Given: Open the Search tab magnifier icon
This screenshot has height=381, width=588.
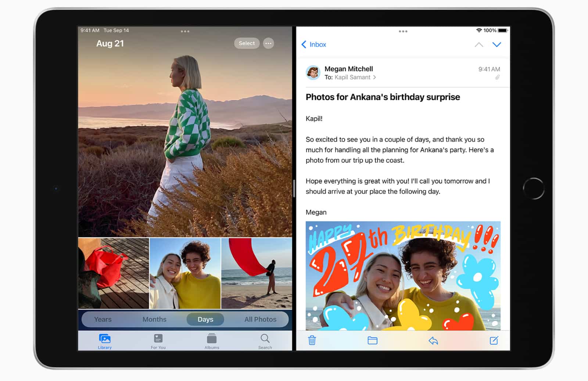Looking at the screenshot, I should [x=265, y=338].
